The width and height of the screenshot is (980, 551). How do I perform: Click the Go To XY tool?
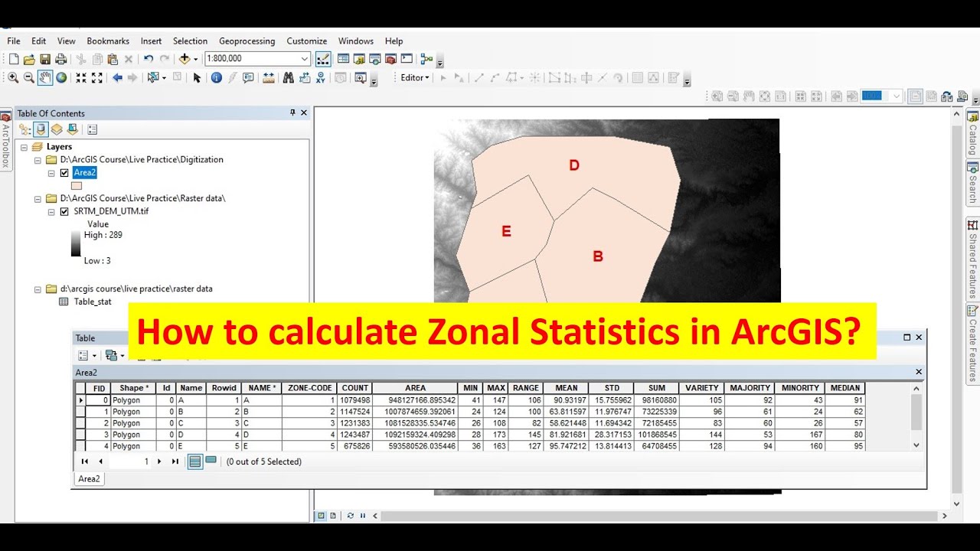[321, 77]
